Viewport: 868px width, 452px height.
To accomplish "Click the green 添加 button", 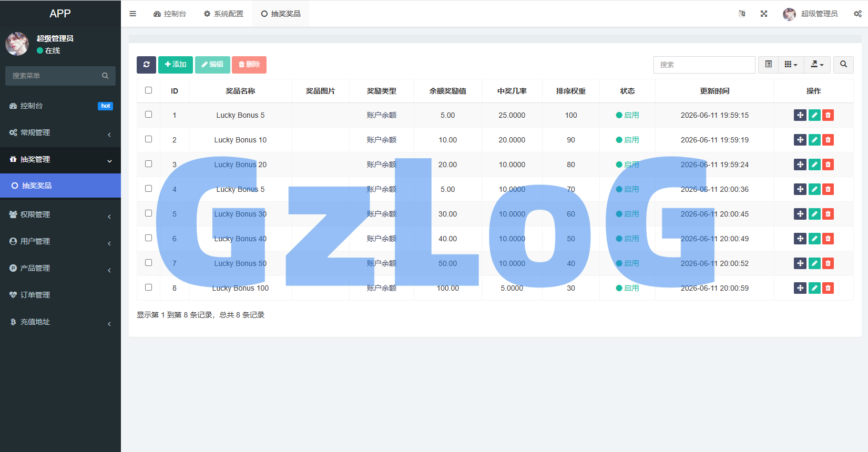I will pyautogui.click(x=176, y=65).
